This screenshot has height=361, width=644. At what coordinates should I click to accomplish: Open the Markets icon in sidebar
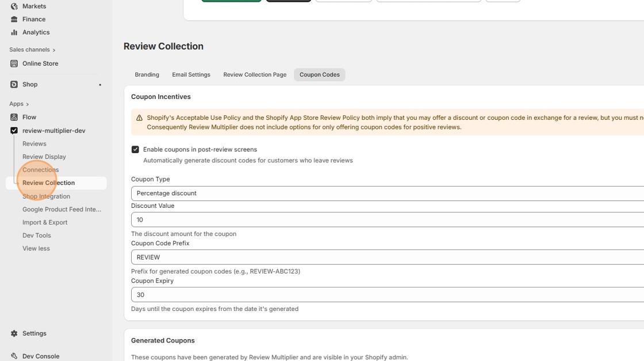[x=14, y=6]
